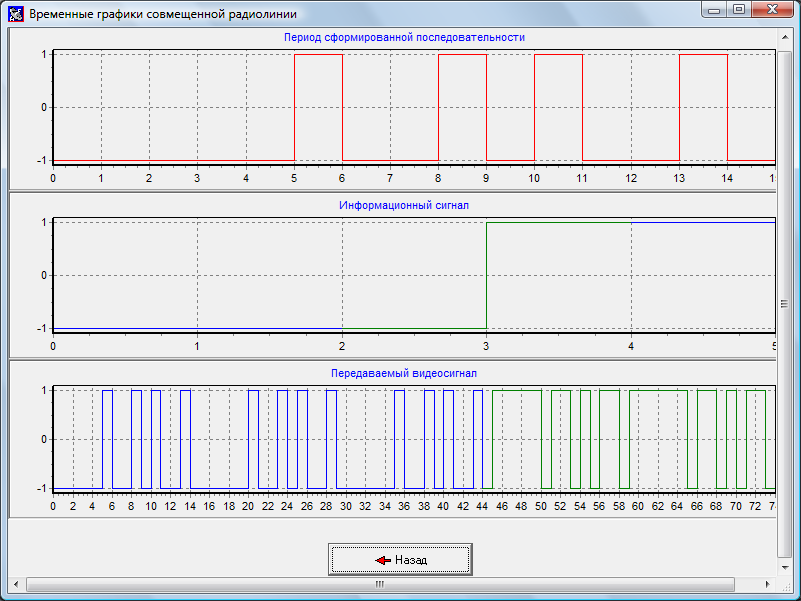Click the vertical scrollbar down arrow
The image size is (801, 601).
pos(785,568)
